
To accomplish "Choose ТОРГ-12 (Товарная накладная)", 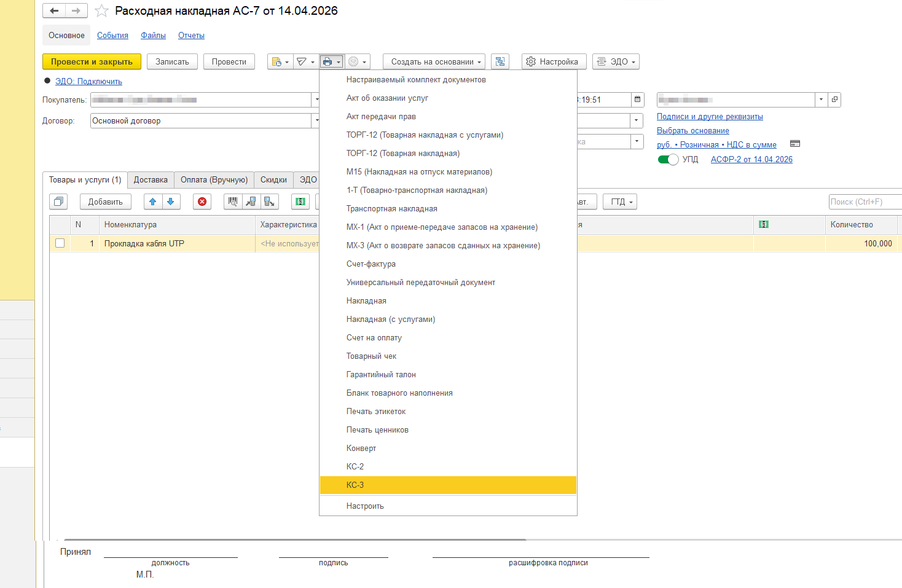I will 448,153.
